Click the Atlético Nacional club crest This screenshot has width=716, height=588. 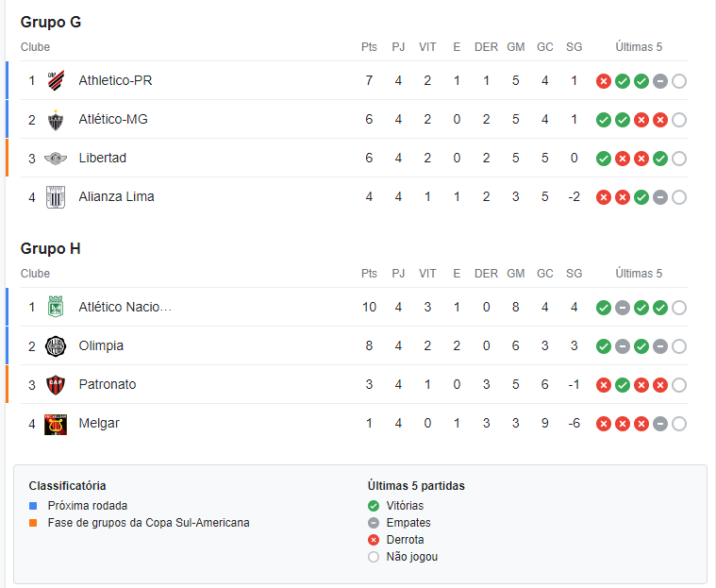(x=56, y=307)
